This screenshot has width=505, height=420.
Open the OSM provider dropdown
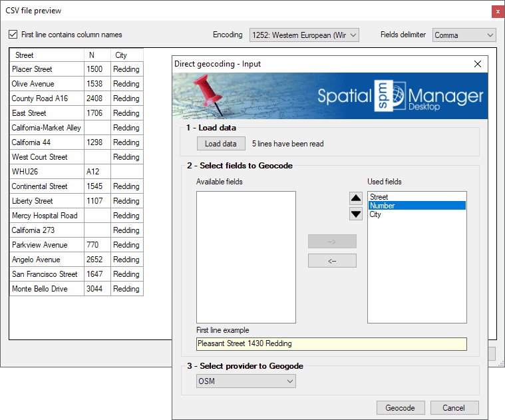246,381
